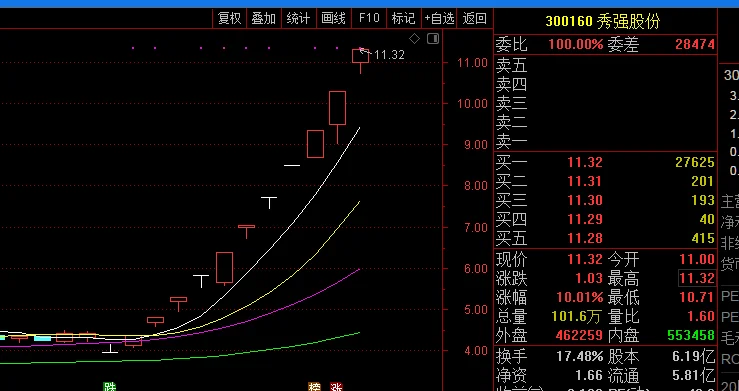Click the red 涨 marker below chart
The image size is (739, 391).
337,387
